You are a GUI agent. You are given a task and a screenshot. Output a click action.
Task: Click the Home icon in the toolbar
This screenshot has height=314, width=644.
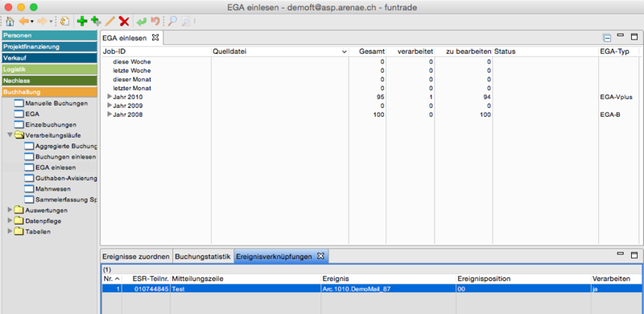click(10, 22)
